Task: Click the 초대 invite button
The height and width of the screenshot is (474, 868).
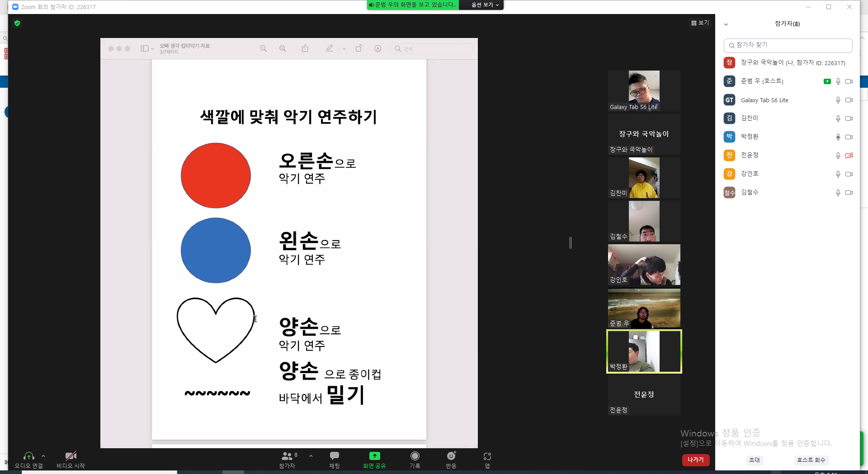Action: 755,460
